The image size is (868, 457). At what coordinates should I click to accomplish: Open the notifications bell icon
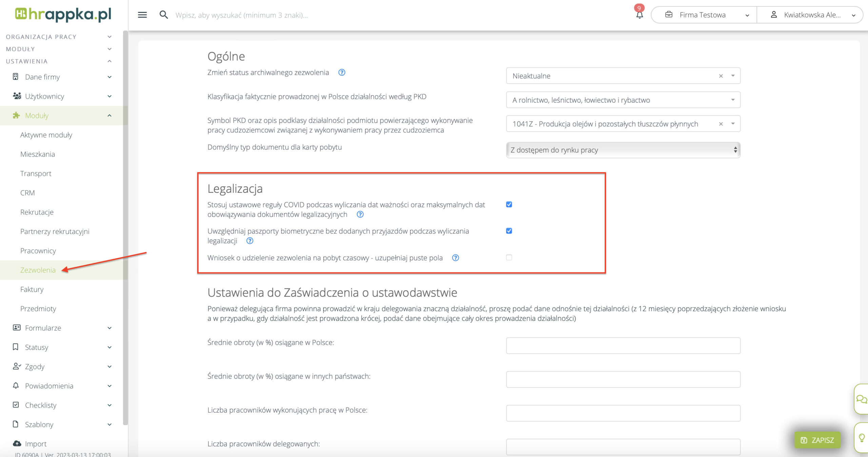[639, 15]
